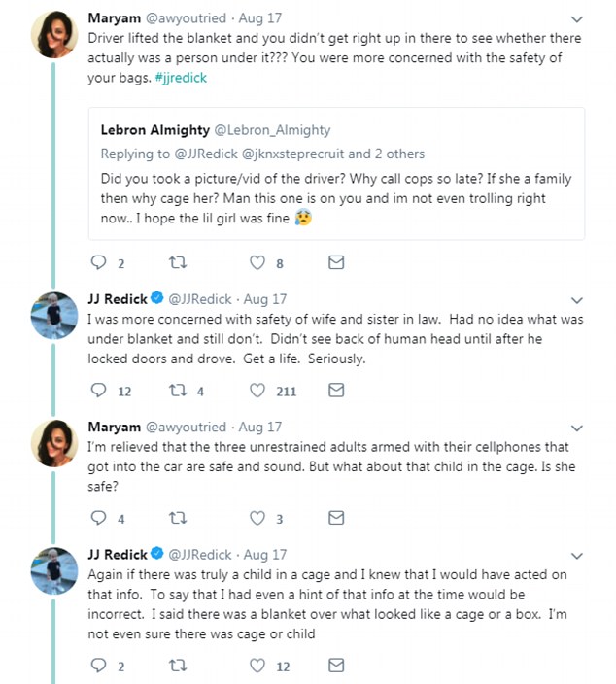Viewport: 616px width, 684px height.
Task: Like Maryam's tweet with 3 likes
Action: coord(257,518)
